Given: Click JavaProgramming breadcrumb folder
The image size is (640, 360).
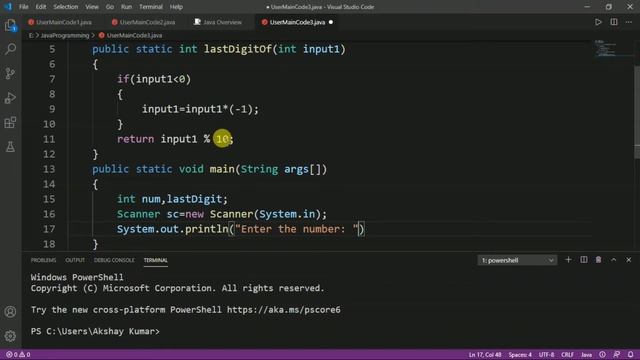Looking at the screenshot, I should (64, 36).
